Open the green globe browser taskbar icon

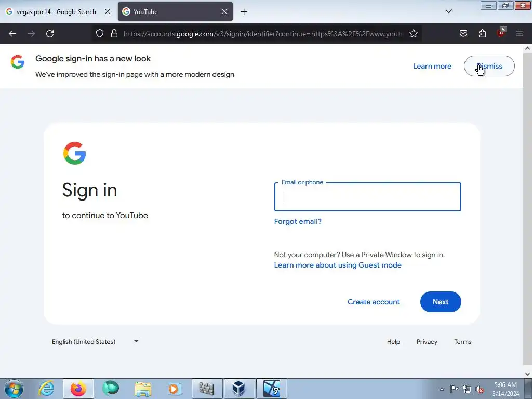[x=111, y=389]
